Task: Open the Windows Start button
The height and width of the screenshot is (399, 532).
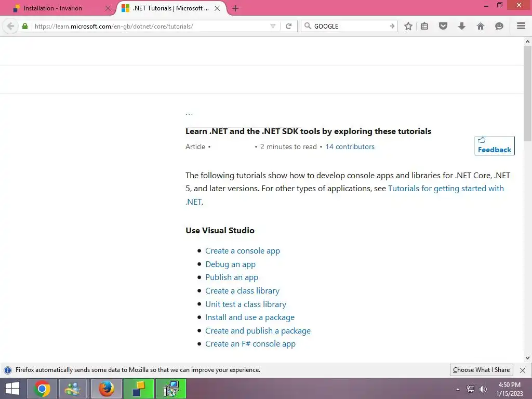Action: 12,389
